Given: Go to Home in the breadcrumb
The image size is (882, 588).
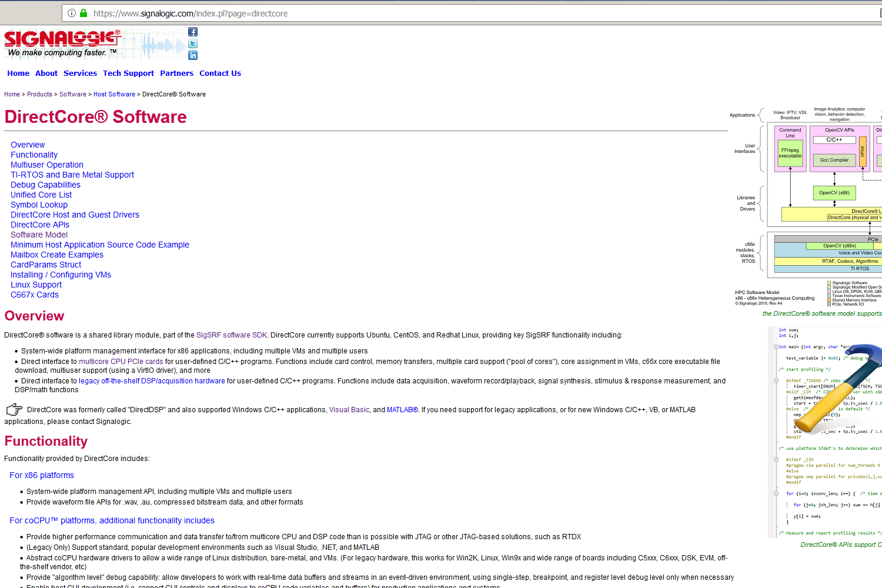Looking at the screenshot, I should coord(12,94).
